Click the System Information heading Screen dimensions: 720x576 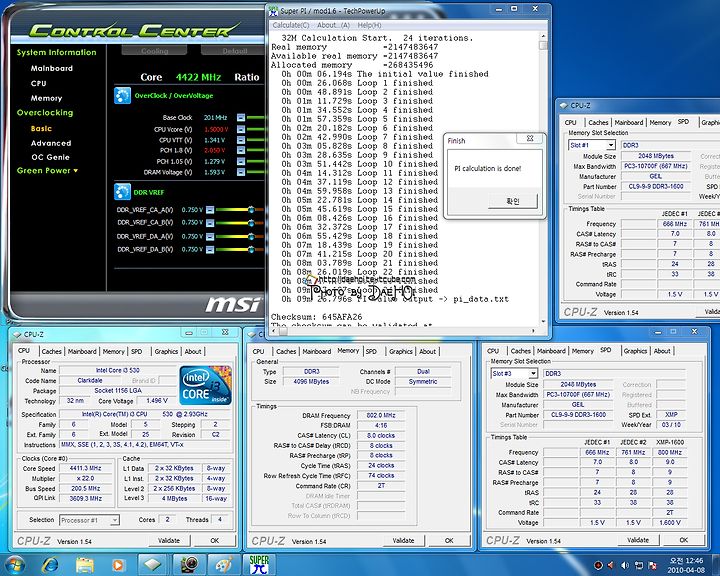(x=56, y=52)
